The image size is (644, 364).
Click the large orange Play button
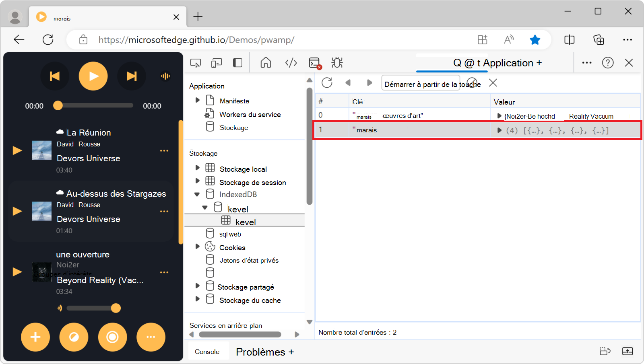point(93,76)
